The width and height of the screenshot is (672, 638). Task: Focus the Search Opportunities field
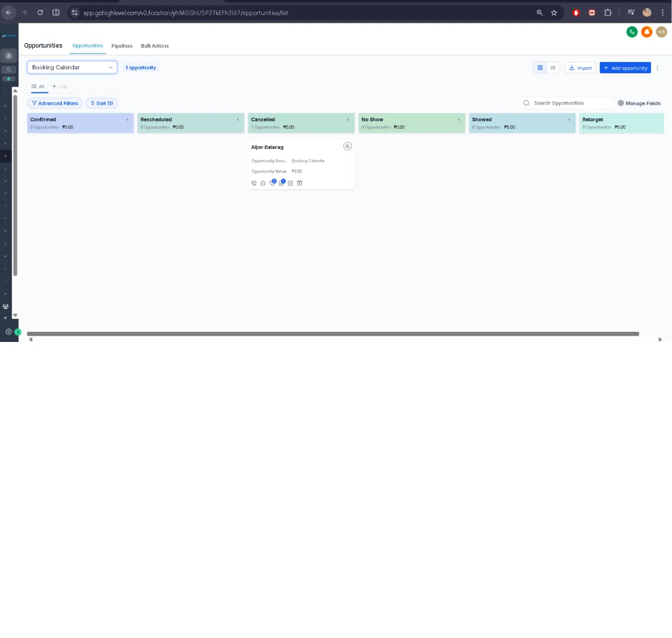point(566,103)
